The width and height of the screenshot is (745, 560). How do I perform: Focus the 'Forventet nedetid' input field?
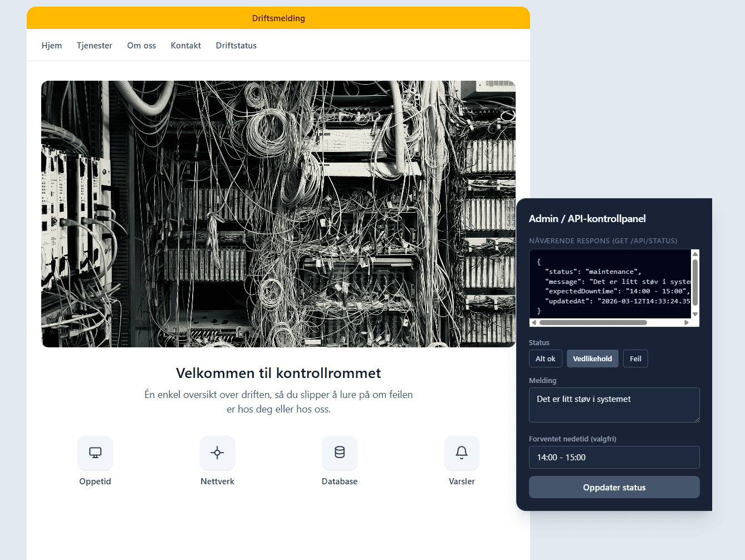pos(614,458)
